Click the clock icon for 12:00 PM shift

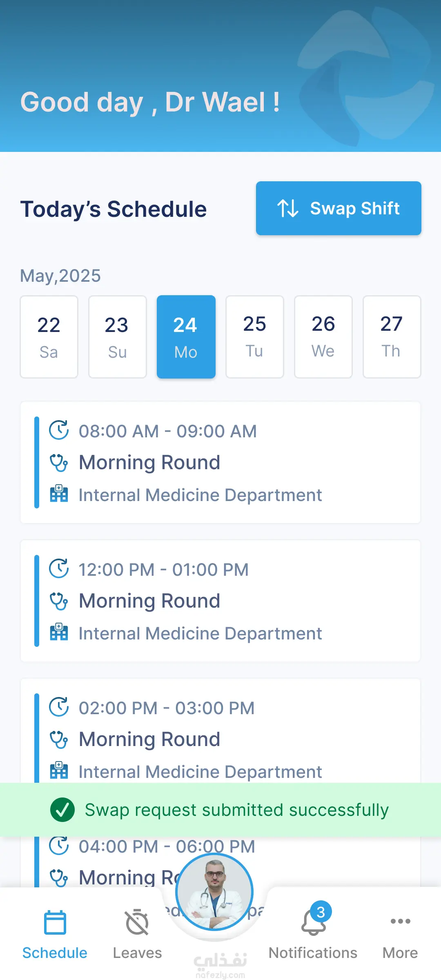(59, 569)
